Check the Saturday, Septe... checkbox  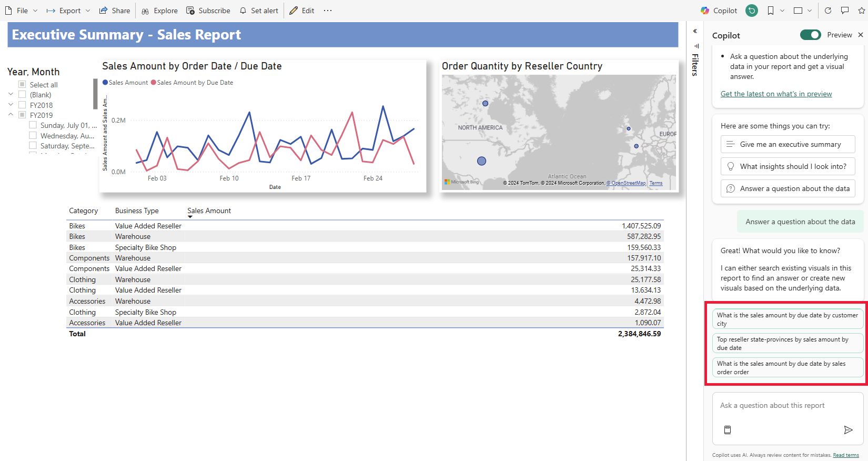pyautogui.click(x=33, y=145)
